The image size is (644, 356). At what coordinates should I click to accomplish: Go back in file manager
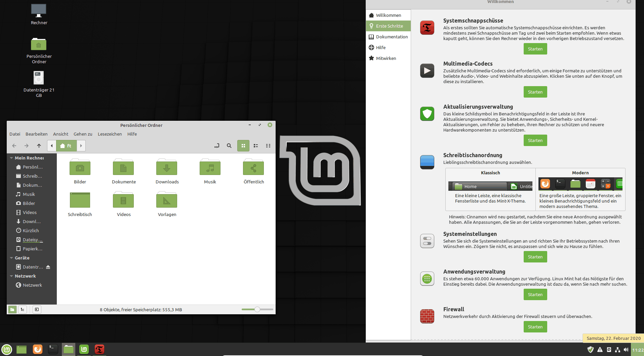point(14,146)
